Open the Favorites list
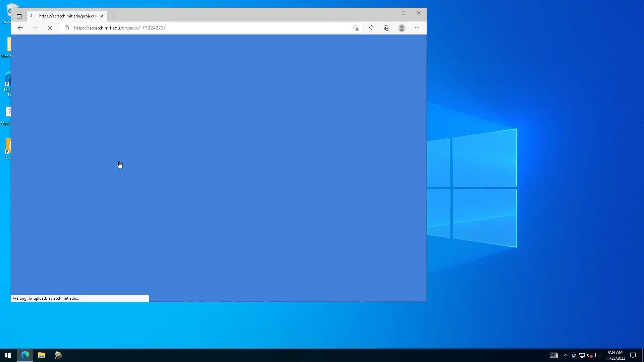Image resolution: width=644 pixels, height=362 pixels. (372, 28)
